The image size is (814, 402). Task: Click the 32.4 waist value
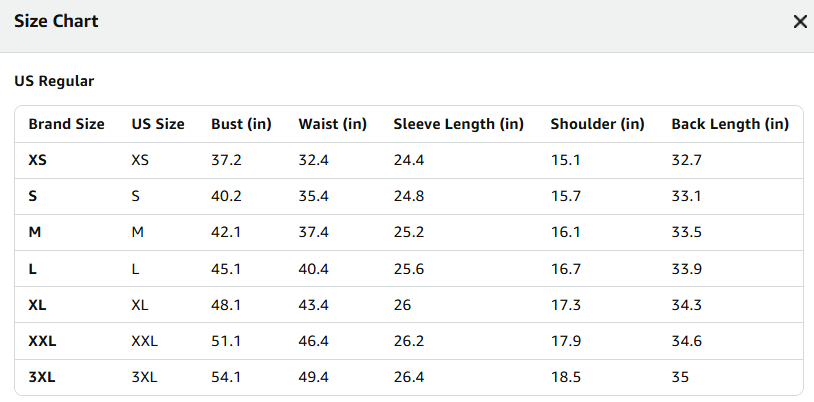tap(314, 160)
